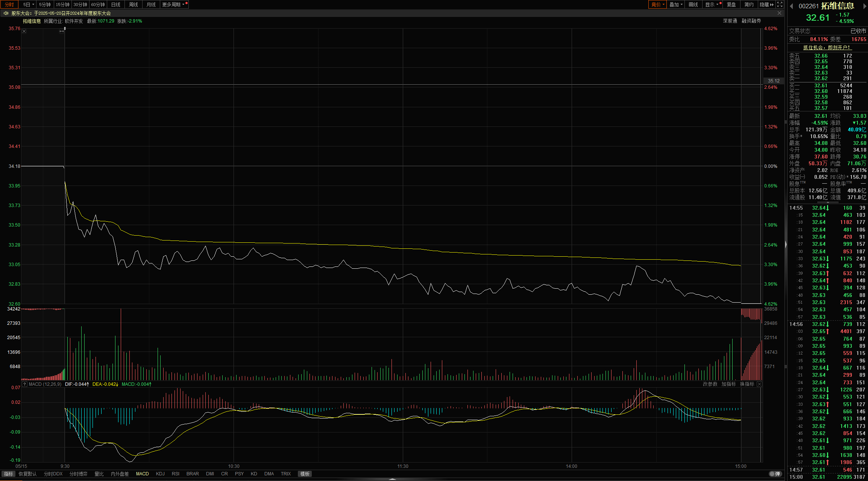Screen dimensions: 868x481
Task: Click the 15:00 closing trade row
Action: click(827, 477)
